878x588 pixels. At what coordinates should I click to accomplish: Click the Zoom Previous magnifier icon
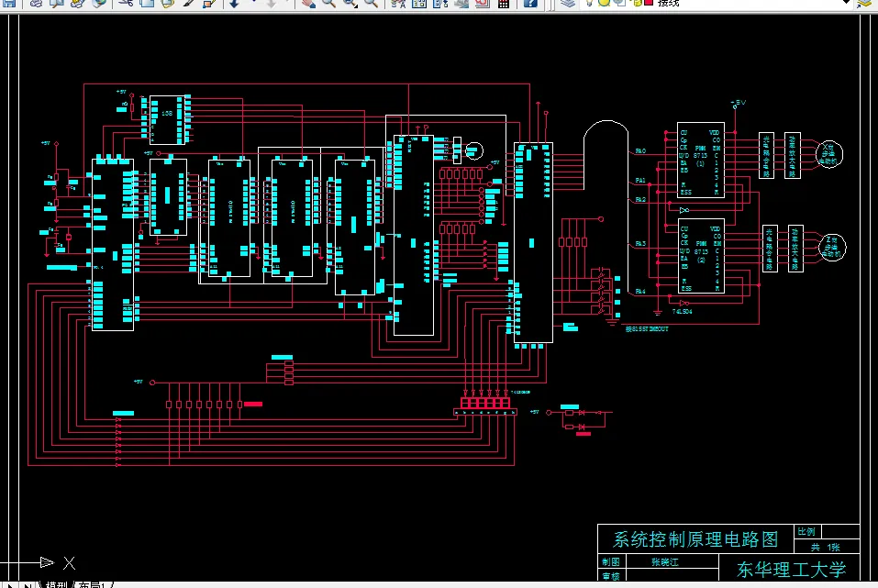(x=371, y=4)
